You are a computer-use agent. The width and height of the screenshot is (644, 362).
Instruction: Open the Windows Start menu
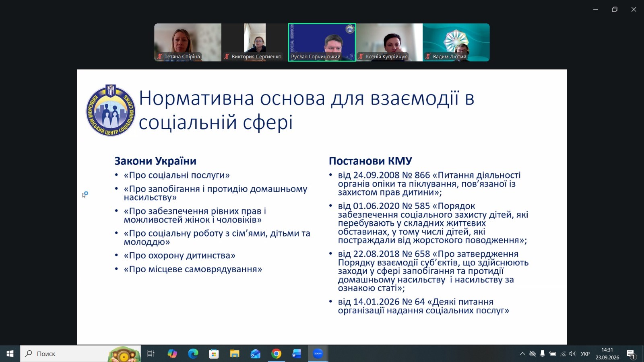(10, 354)
